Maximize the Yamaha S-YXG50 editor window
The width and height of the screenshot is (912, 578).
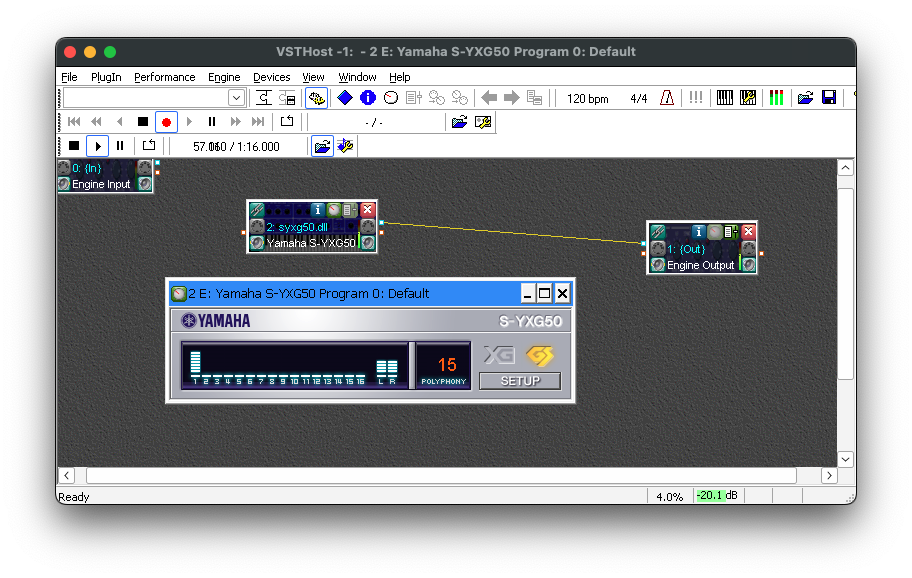coord(544,293)
